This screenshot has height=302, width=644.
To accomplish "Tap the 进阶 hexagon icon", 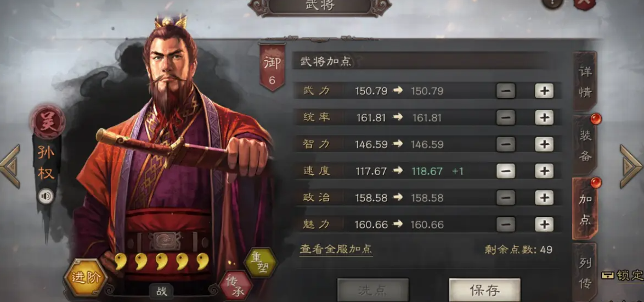I will point(86,278).
